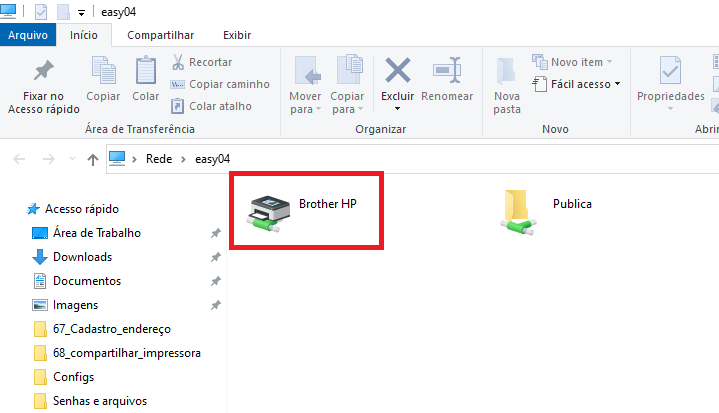Screen dimensions: 719x413
Task: Expand the Propriedades dropdown arrow
Action: tap(670, 109)
